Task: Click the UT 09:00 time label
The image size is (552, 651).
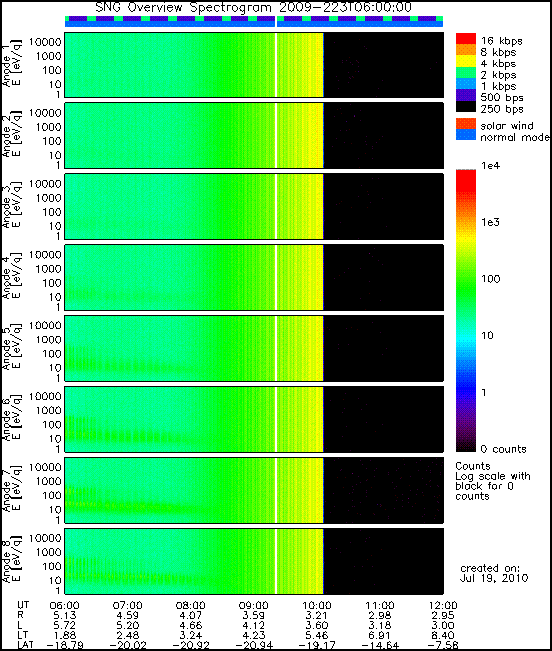Action: (x=254, y=606)
